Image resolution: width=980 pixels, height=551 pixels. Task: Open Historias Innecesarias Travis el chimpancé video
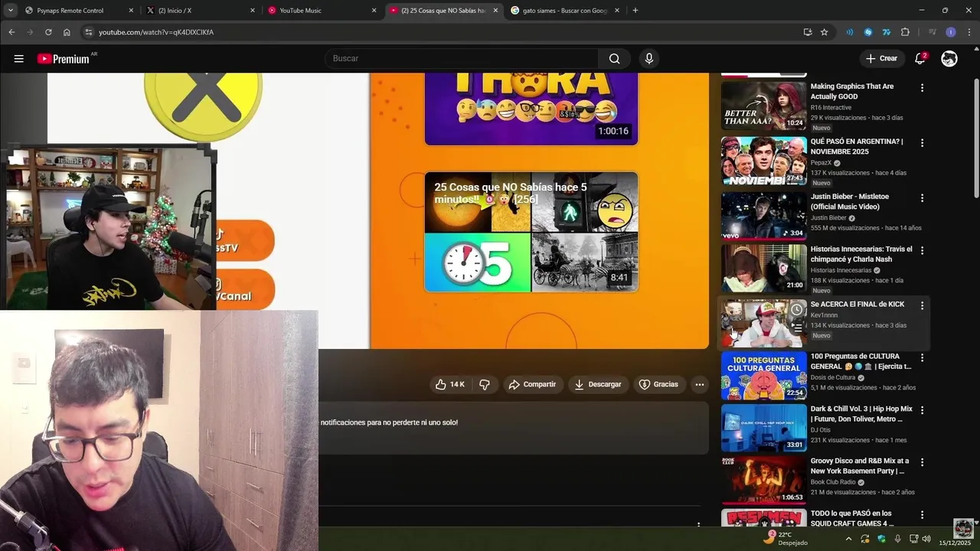point(861,253)
